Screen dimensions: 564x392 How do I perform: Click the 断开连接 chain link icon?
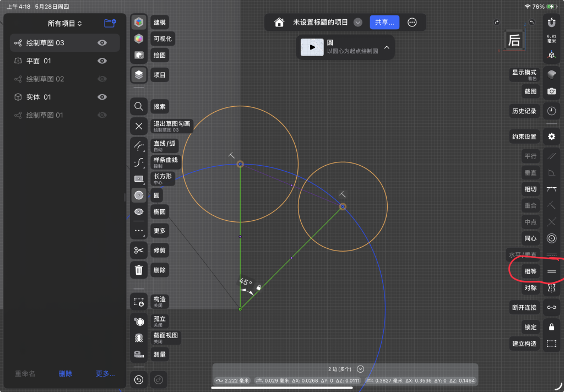[551, 307]
